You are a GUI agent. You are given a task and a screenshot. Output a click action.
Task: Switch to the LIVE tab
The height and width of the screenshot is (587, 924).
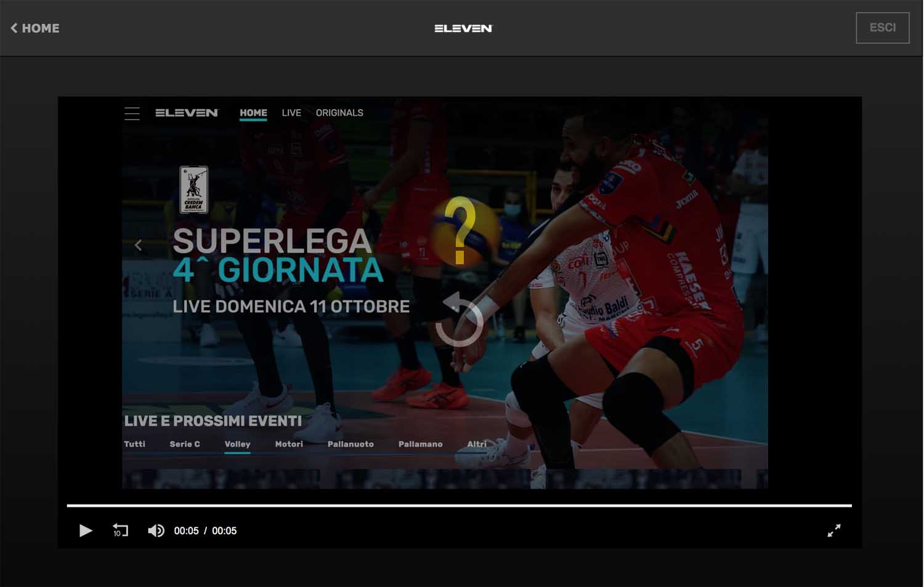click(x=291, y=113)
